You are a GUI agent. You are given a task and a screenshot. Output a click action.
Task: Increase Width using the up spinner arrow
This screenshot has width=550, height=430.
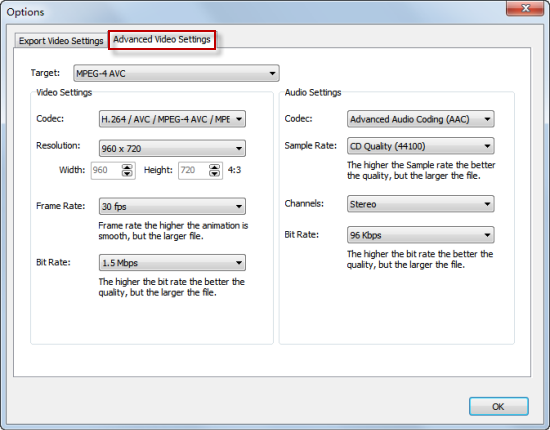127,167
